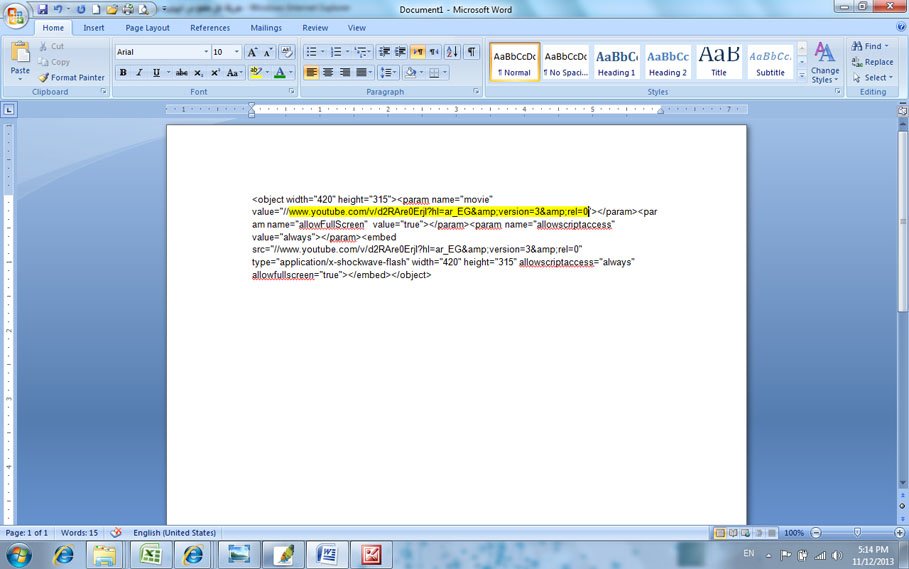909x569 pixels.
Task: Open the line spacing options
Action: pyautogui.click(x=387, y=72)
